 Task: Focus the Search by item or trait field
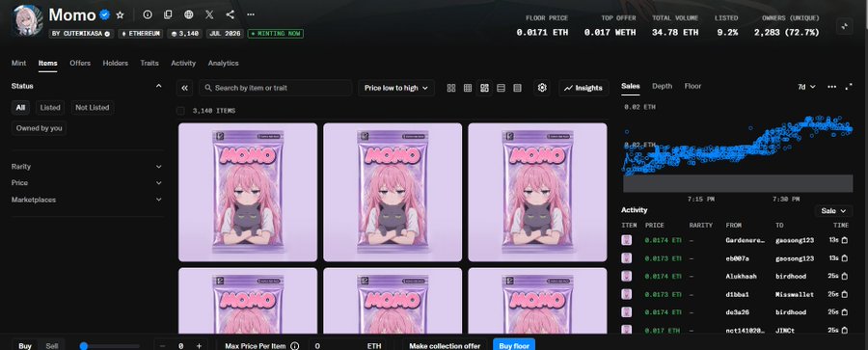click(276, 88)
